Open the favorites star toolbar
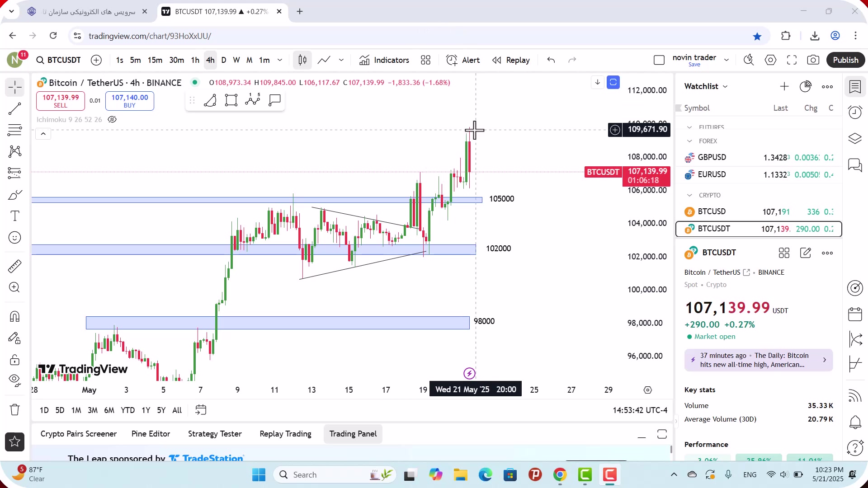The width and height of the screenshot is (868, 488). pyautogui.click(x=15, y=442)
